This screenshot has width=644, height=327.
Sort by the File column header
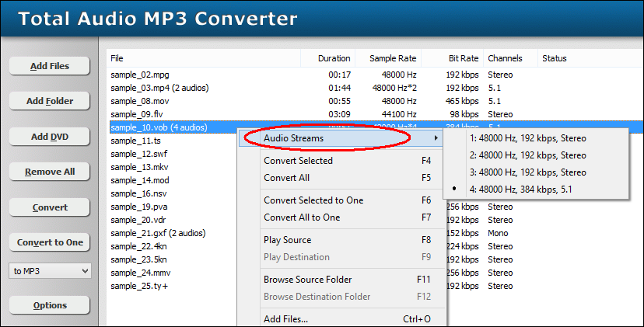(x=203, y=58)
